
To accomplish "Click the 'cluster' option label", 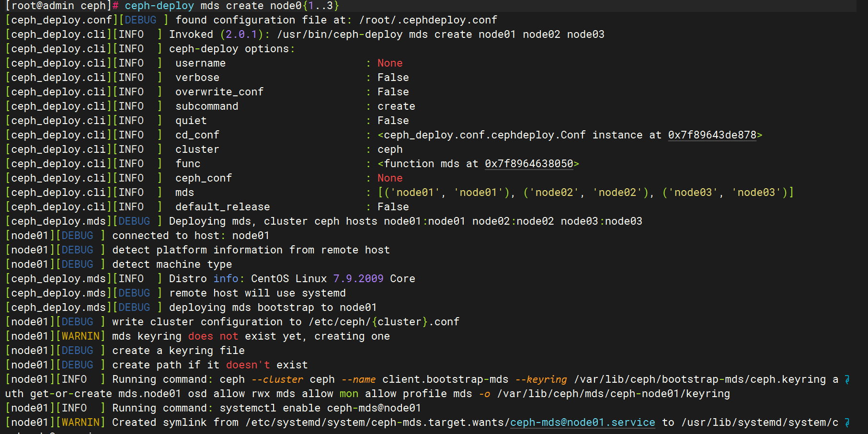I will [197, 149].
